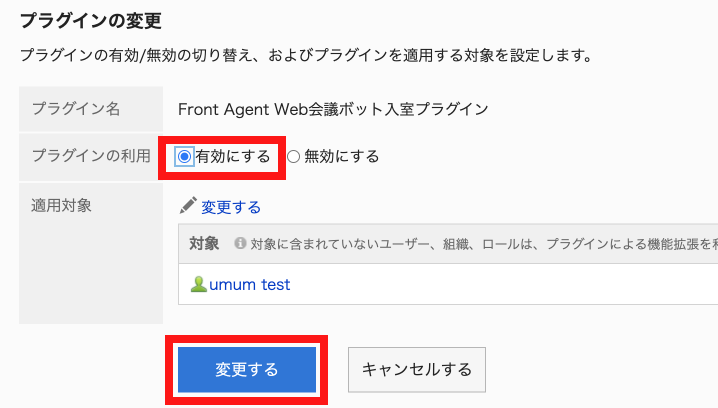Click the Front Agent Web会議ボット入室プラグイン name
This screenshot has height=408, width=718.
pyautogui.click(x=333, y=108)
